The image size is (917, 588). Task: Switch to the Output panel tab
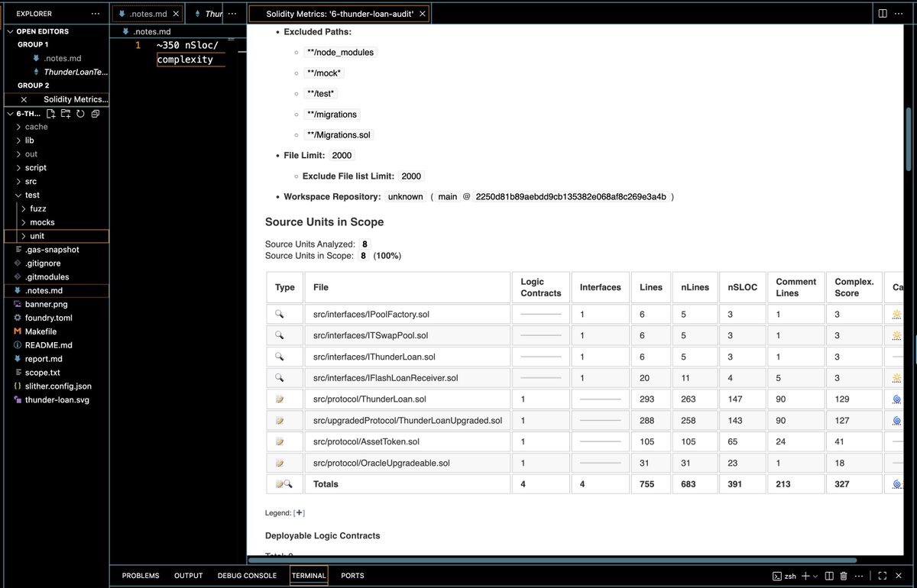click(x=188, y=576)
